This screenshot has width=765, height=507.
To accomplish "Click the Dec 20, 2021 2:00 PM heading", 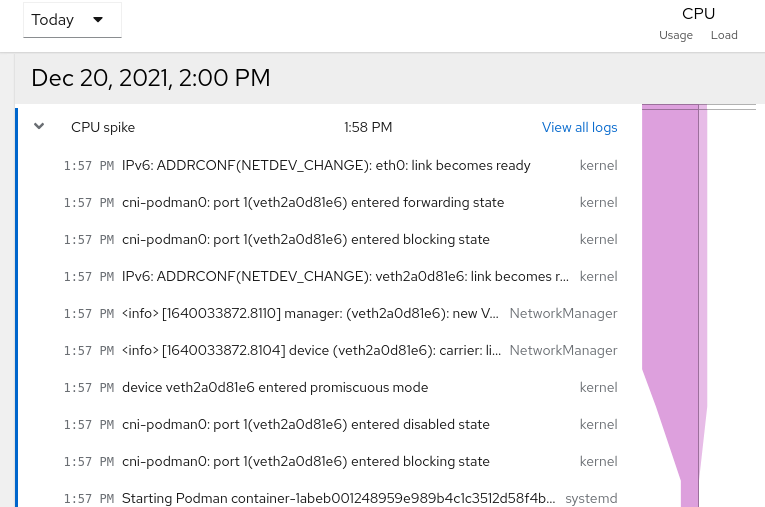I will pos(151,78).
